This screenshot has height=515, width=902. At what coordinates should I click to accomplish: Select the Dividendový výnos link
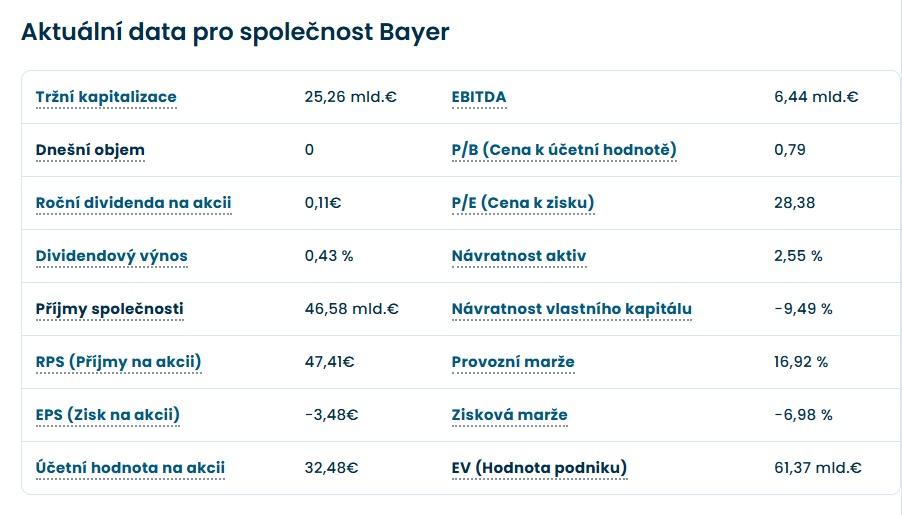pos(111,256)
